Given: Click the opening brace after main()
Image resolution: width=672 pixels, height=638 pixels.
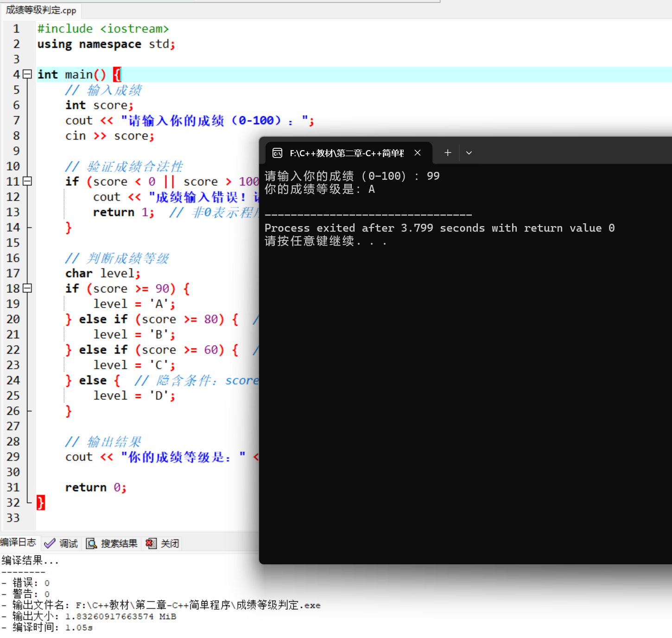Looking at the screenshot, I should click(x=117, y=74).
